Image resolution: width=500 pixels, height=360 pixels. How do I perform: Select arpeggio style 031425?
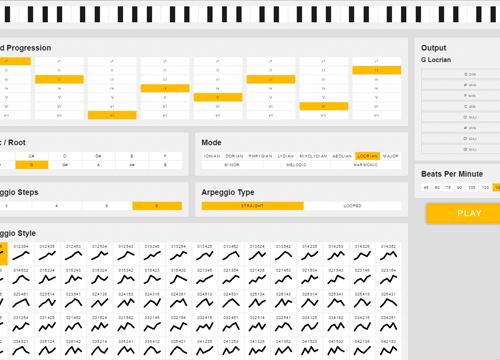[x=47, y=325]
